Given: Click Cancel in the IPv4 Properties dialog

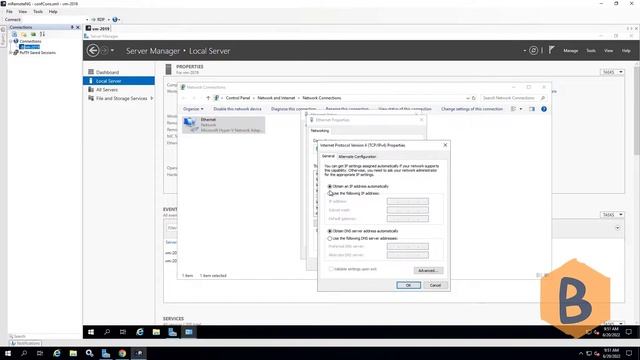Looking at the screenshot, I should pyautogui.click(x=436, y=285).
